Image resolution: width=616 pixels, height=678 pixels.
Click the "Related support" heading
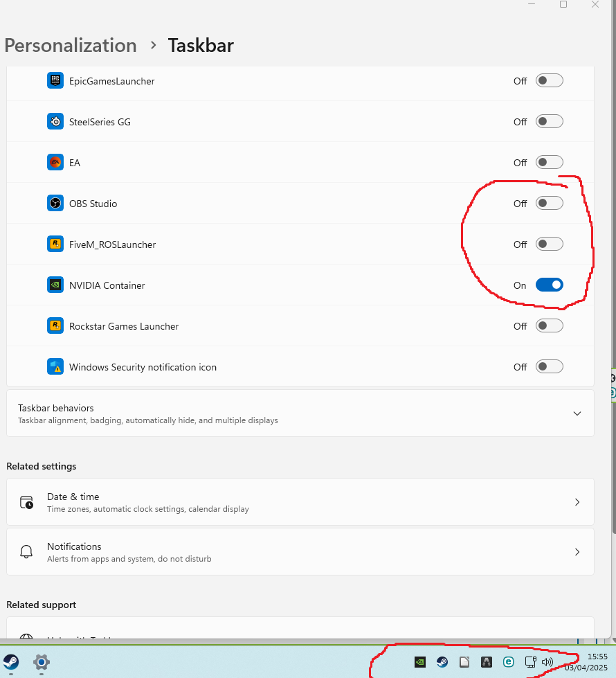41,605
